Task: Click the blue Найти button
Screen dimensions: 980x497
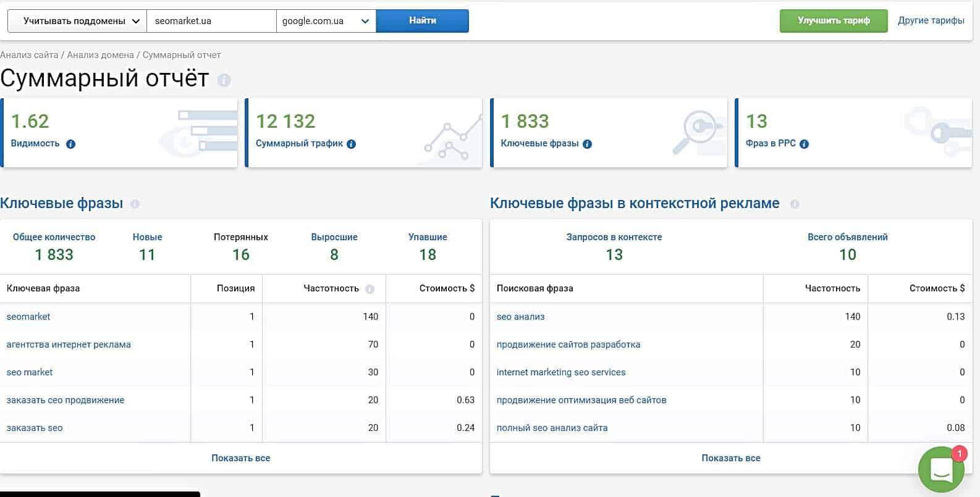Action: [x=423, y=21]
